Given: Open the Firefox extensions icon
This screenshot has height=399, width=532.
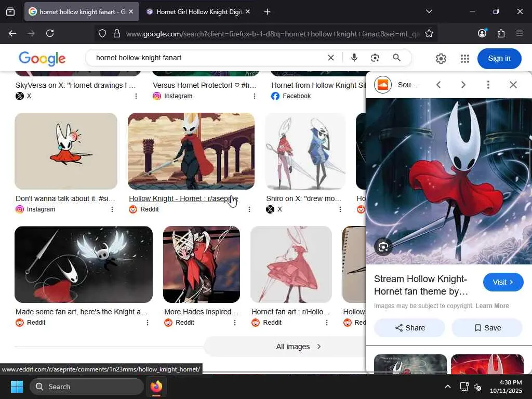Looking at the screenshot, I should (501, 33).
